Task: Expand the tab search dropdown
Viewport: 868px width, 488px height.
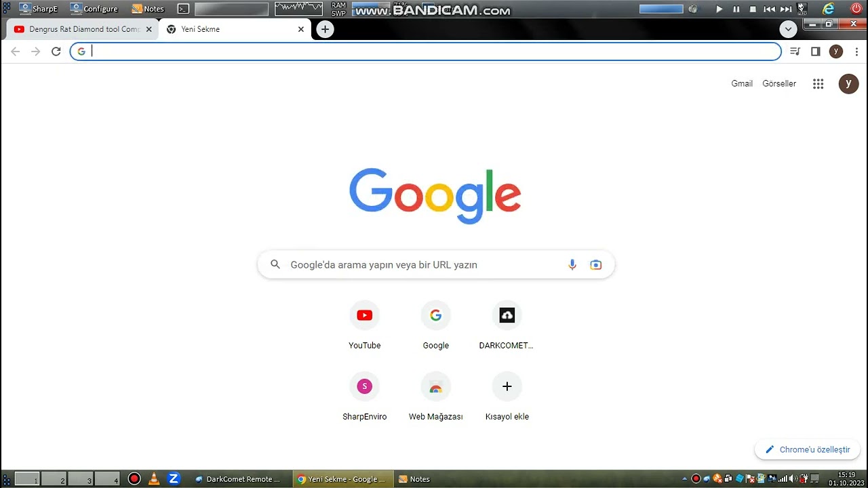Action: click(788, 29)
